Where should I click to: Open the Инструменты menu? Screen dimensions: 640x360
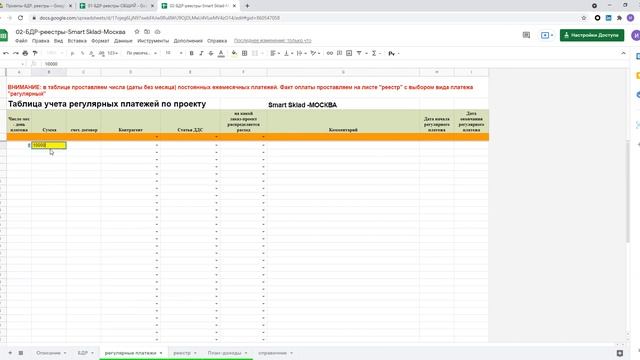tap(153, 41)
